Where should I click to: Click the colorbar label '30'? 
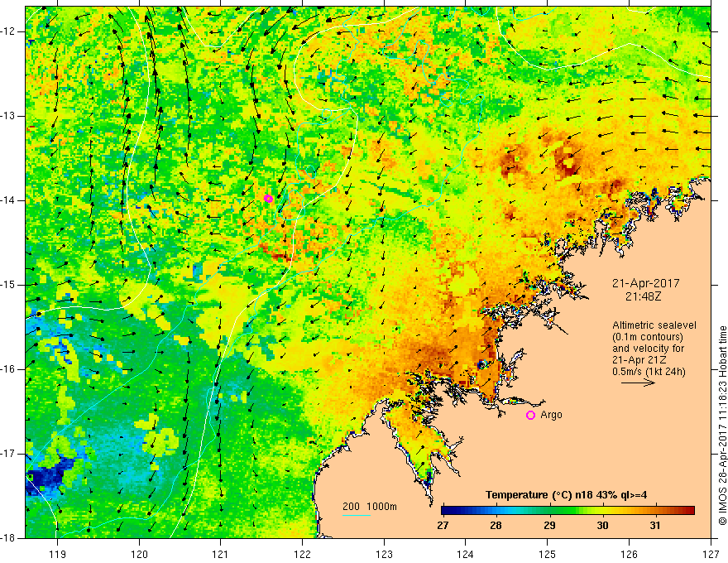point(602,526)
